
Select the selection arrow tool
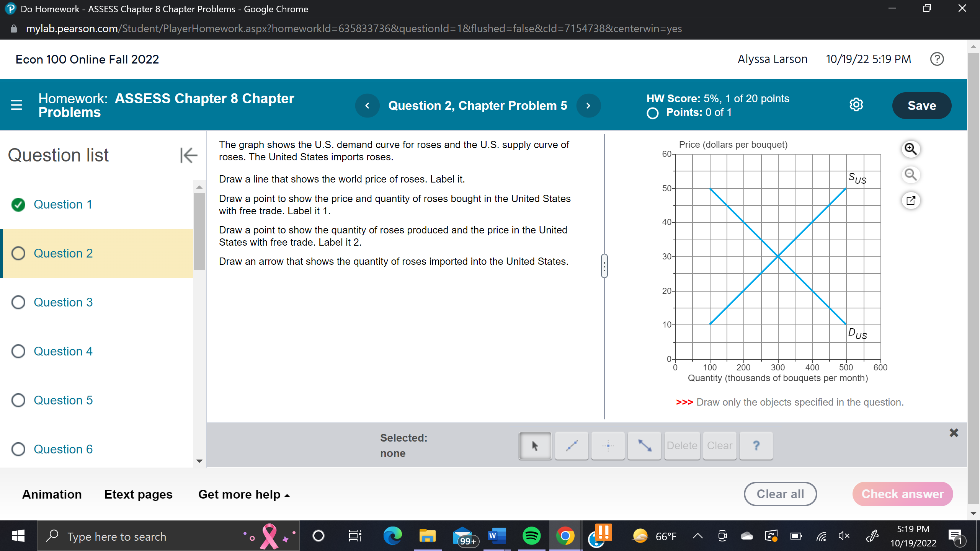click(x=535, y=445)
